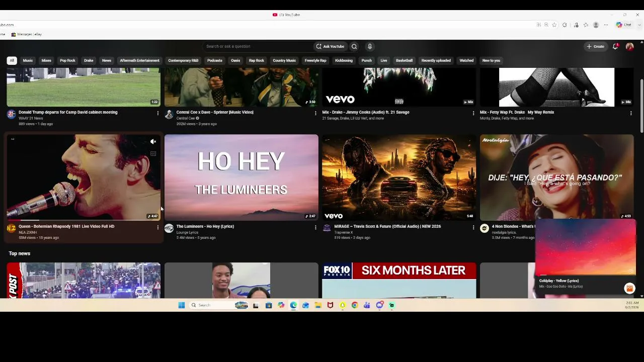
Task: Open the Edge profile icon
Action: tap(596, 25)
